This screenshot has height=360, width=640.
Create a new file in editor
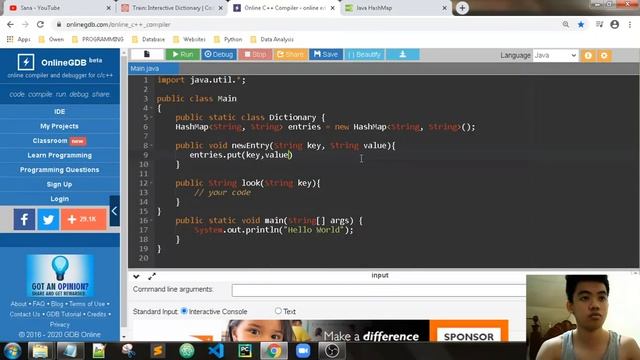(147, 54)
